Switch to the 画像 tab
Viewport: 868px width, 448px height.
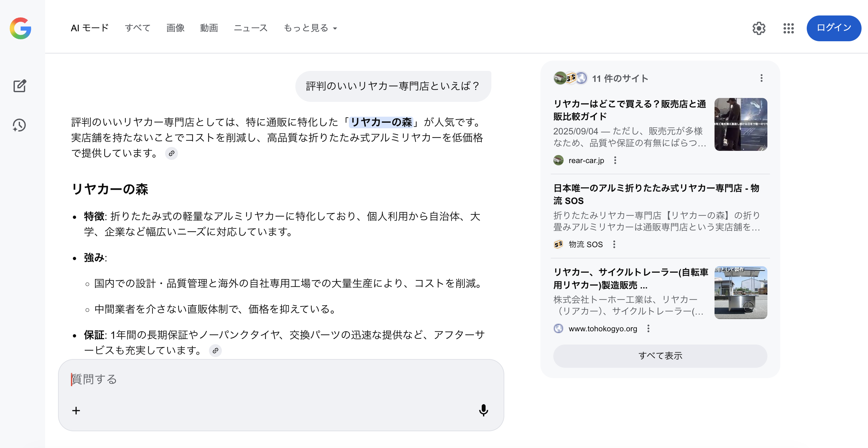pyautogui.click(x=175, y=28)
